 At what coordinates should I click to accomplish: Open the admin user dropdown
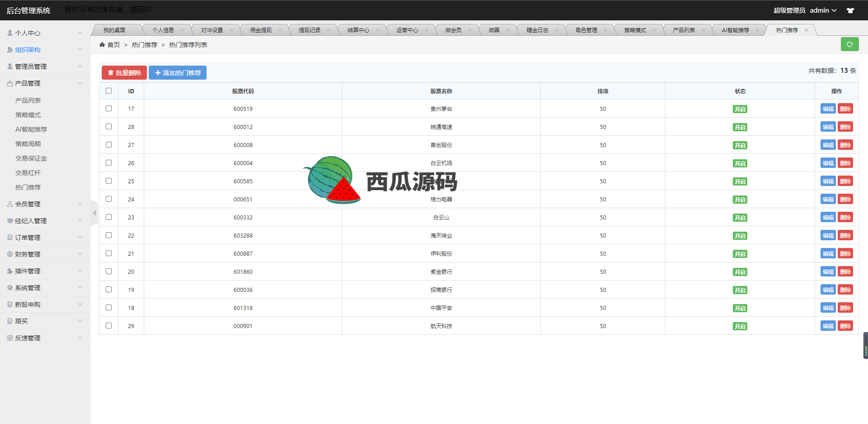click(823, 10)
